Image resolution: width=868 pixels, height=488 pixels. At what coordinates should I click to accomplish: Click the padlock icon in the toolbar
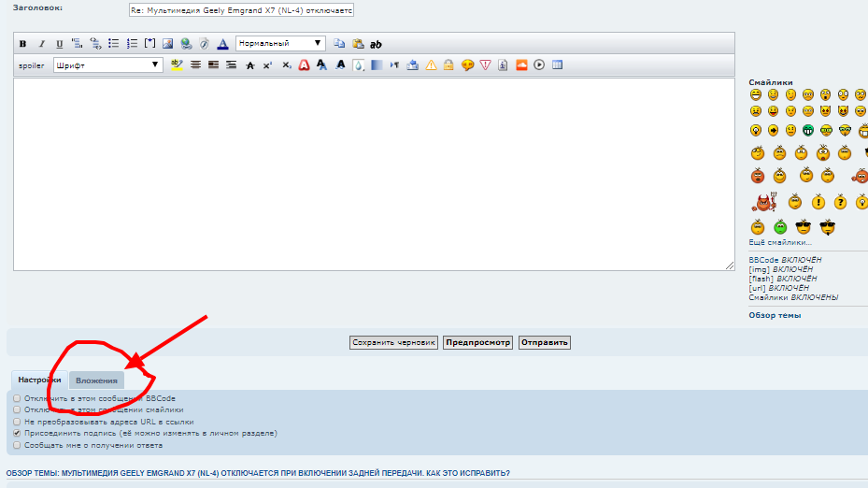tap(448, 65)
